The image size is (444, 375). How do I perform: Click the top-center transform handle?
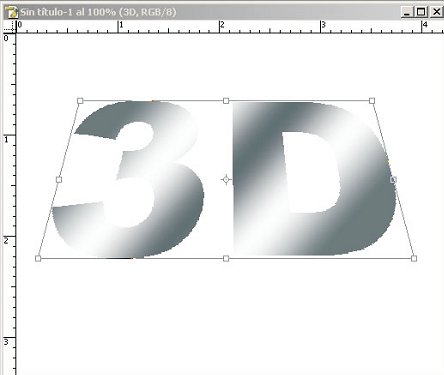(226, 101)
